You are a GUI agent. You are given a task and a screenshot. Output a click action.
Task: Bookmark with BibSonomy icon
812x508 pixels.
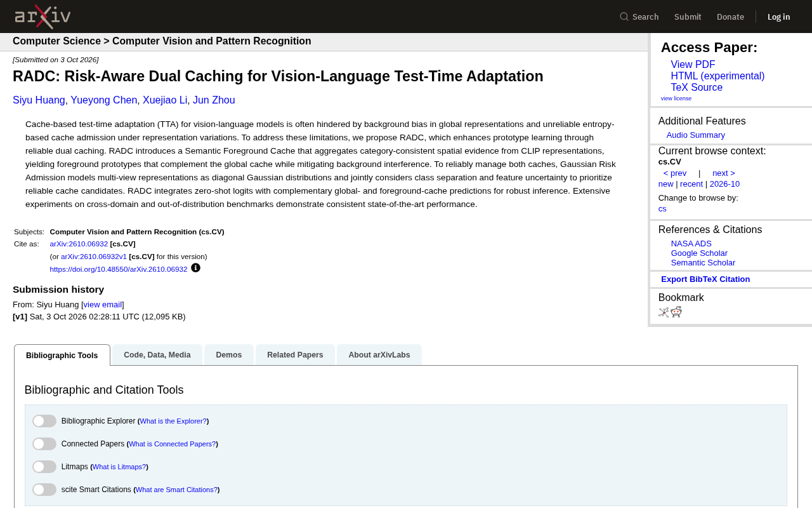pyautogui.click(x=664, y=312)
